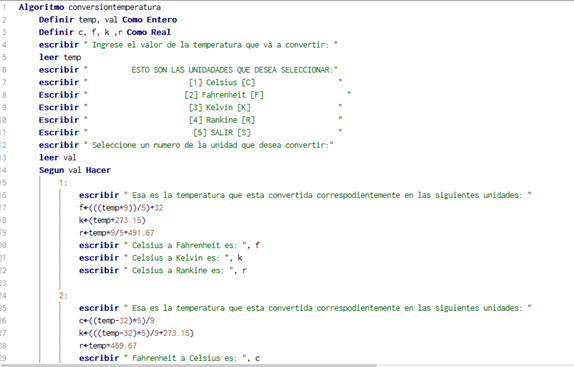Screen dimensions: 574x367
Task: Click the 'Segun val Hacer' line
Action: pos(75,170)
